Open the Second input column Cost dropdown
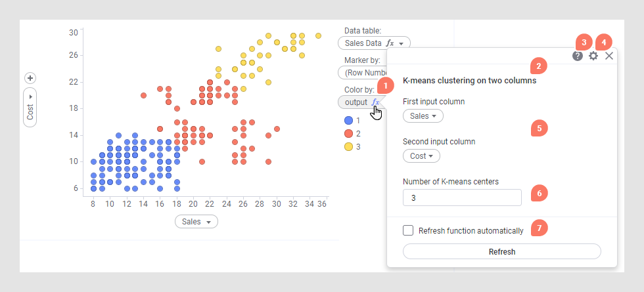Viewport: 644px width, 292px height. pos(421,156)
